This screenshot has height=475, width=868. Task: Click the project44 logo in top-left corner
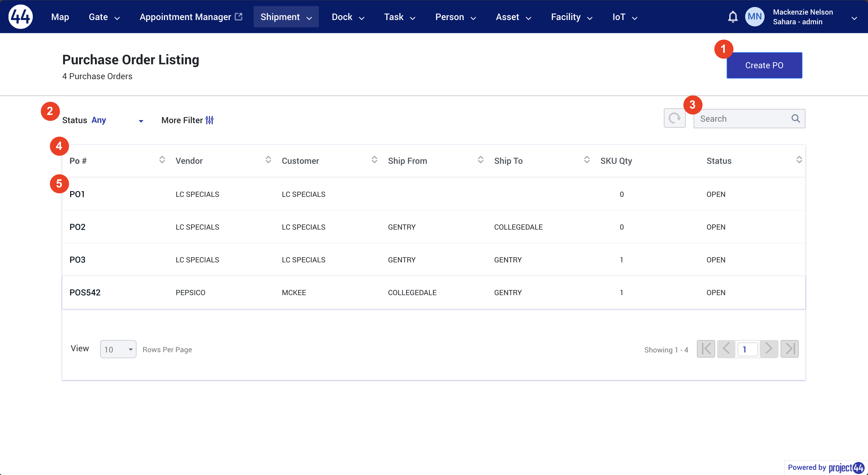[20, 16]
